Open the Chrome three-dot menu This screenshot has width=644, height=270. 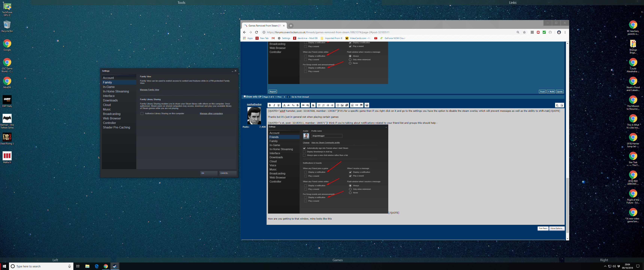pos(565,32)
